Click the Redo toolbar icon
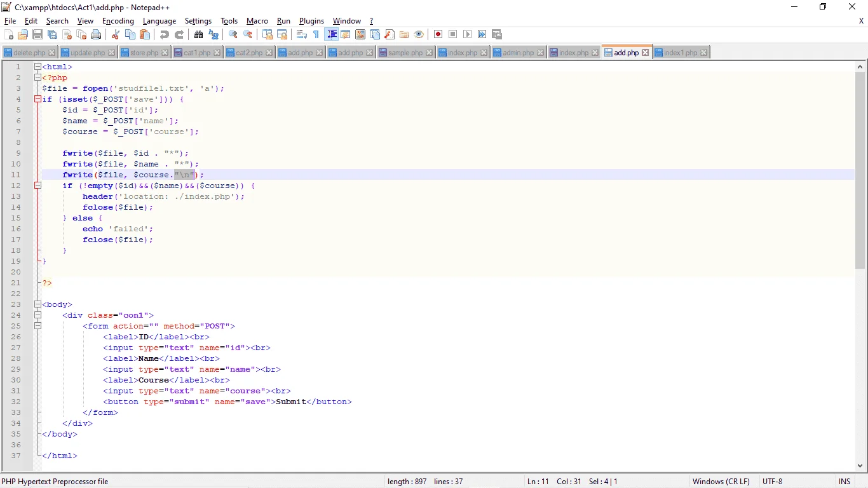 [179, 34]
